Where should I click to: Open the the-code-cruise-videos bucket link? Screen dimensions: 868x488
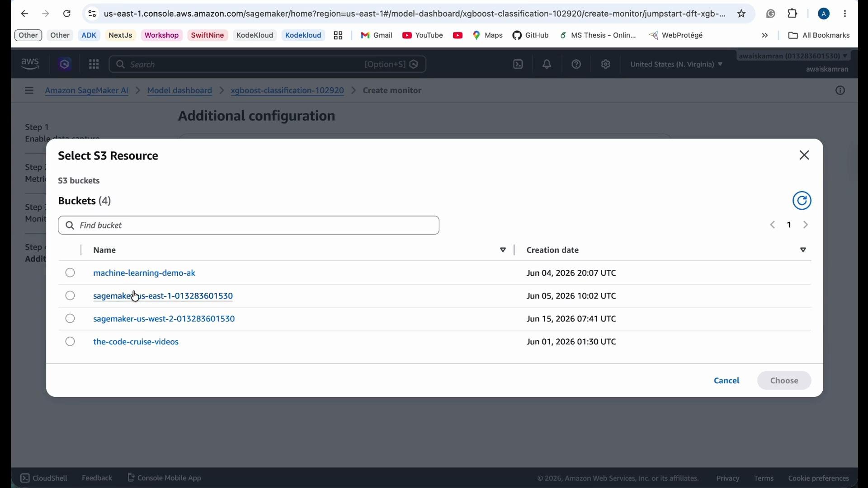coord(136,343)
